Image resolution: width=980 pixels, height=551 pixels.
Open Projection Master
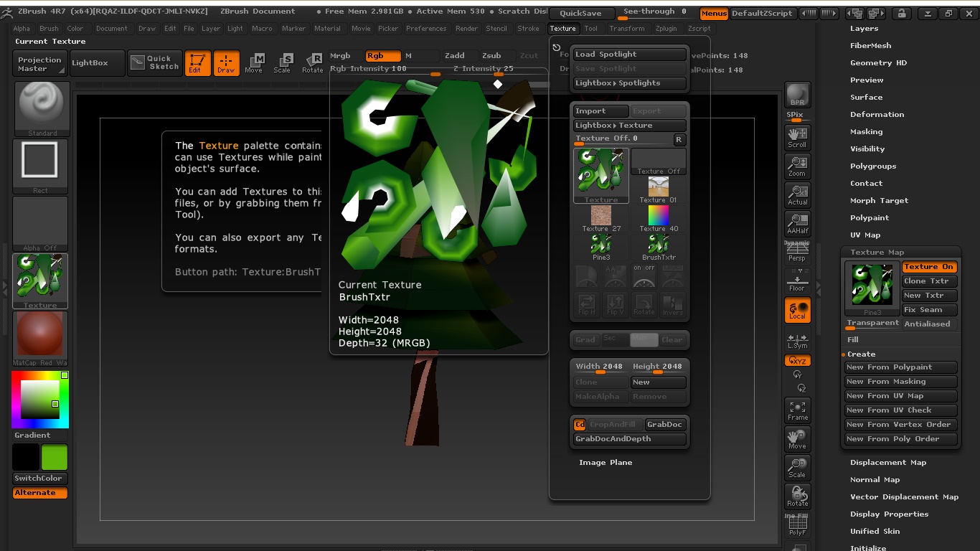(39, 63)
